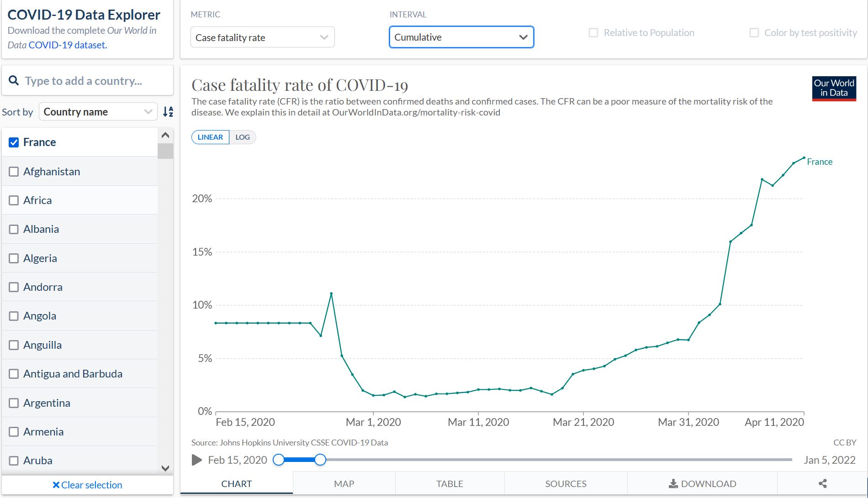Check the Anguilla checkbox
This screenshot has width=868, height=498.
point(14,345)
